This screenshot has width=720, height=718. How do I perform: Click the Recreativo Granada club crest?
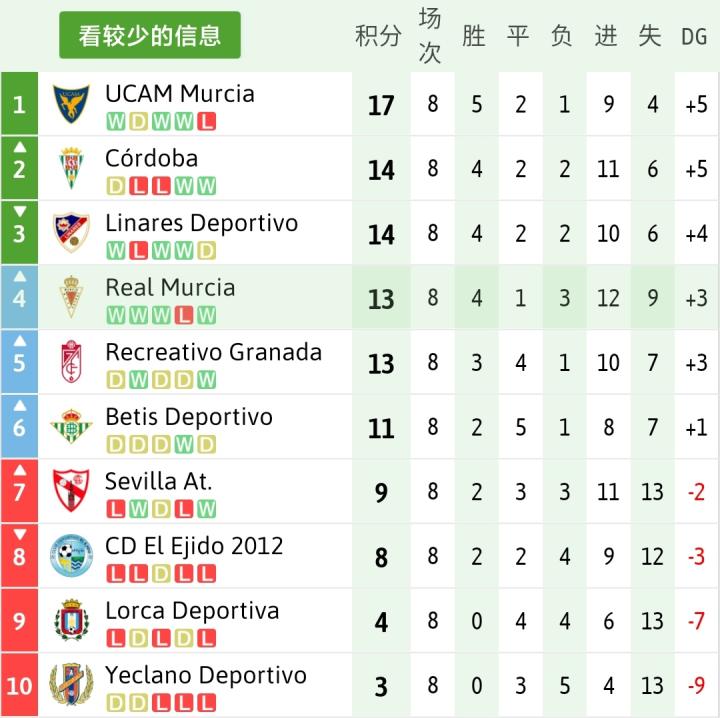[71, 362]
